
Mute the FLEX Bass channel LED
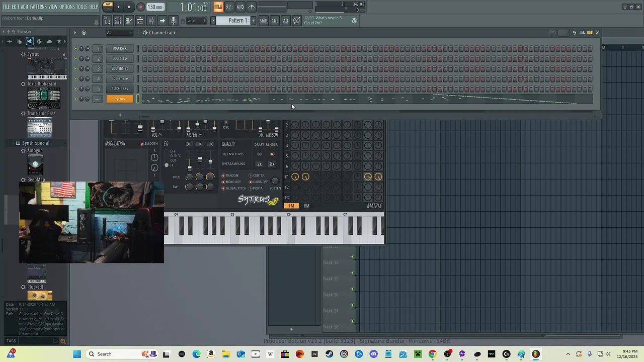click(x=75, y=89)
